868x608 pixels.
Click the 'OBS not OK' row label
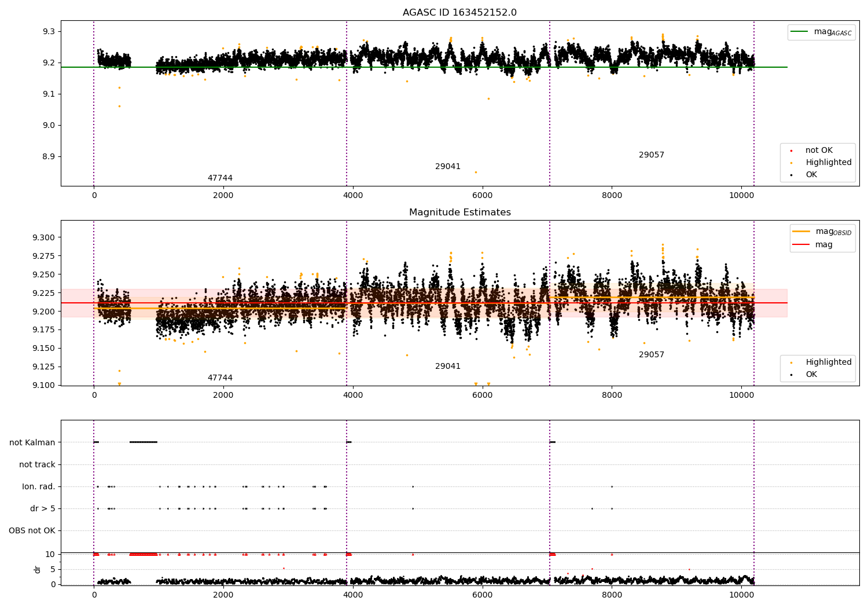click(32, 530)
